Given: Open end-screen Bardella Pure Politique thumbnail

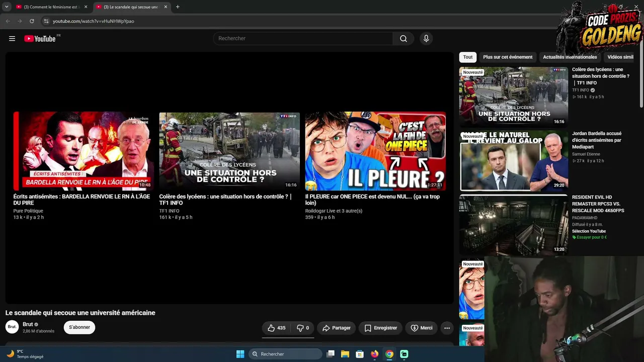Looking at the screenshot, I should coord(84,151).
